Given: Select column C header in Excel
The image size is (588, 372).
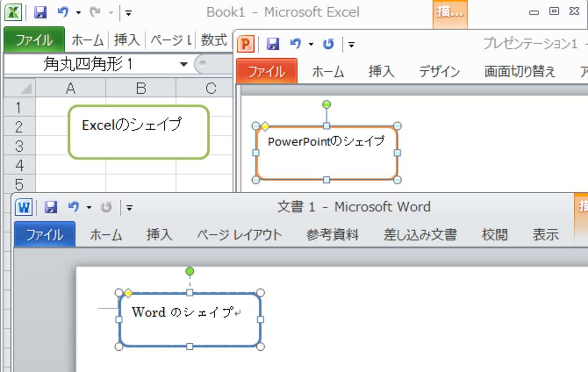Looking at the screenshot, I should [x=204, y=88].
